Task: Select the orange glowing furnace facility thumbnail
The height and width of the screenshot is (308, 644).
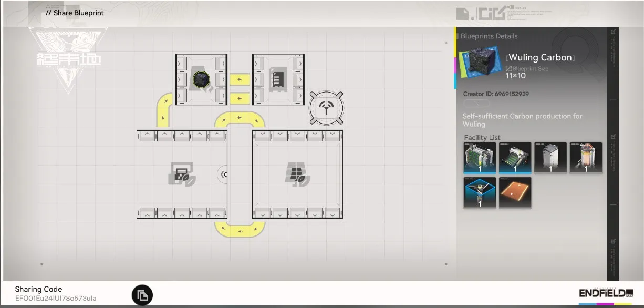Action: click(586, 158)
